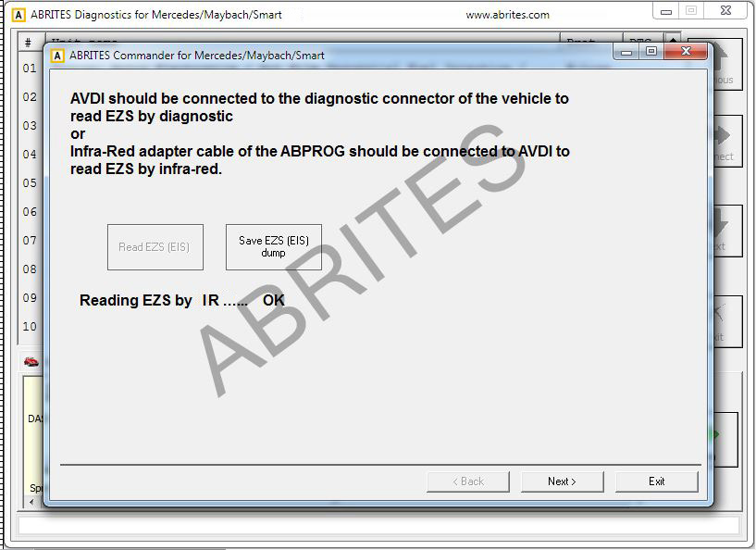This screenshot has height=550, width=756.
Task: Select row 04 in the unit list
Action: click(x=30, y=155)
